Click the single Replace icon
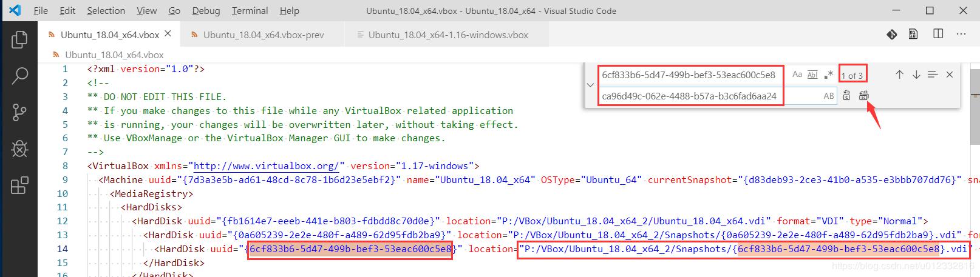The image size is (980, 277). (x=846, y=96)
